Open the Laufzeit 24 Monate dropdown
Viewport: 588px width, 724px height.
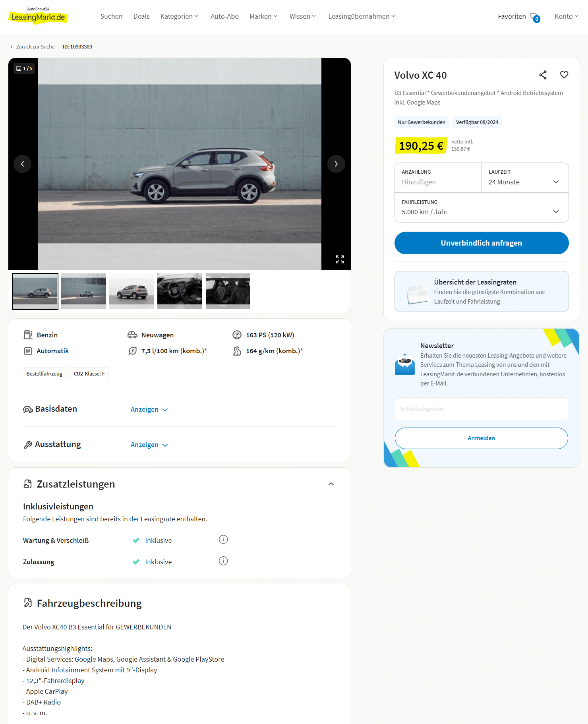(524, 178)
